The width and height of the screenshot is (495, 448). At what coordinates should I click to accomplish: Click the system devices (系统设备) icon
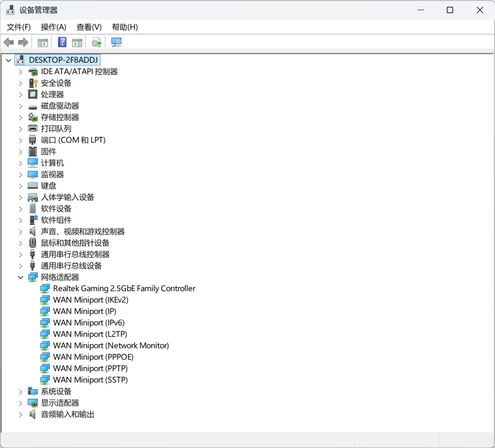tap(33, 391)
